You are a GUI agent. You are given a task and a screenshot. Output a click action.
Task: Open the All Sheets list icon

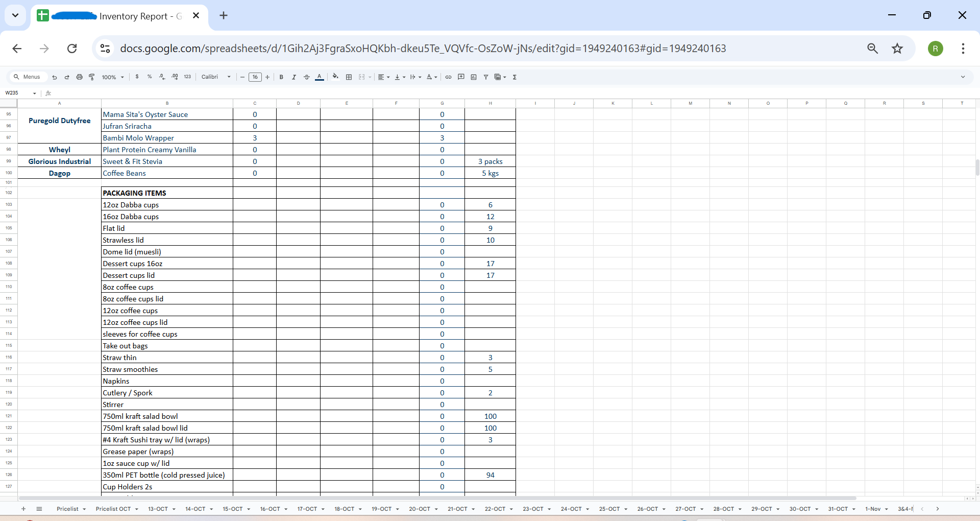pos(39,509)
